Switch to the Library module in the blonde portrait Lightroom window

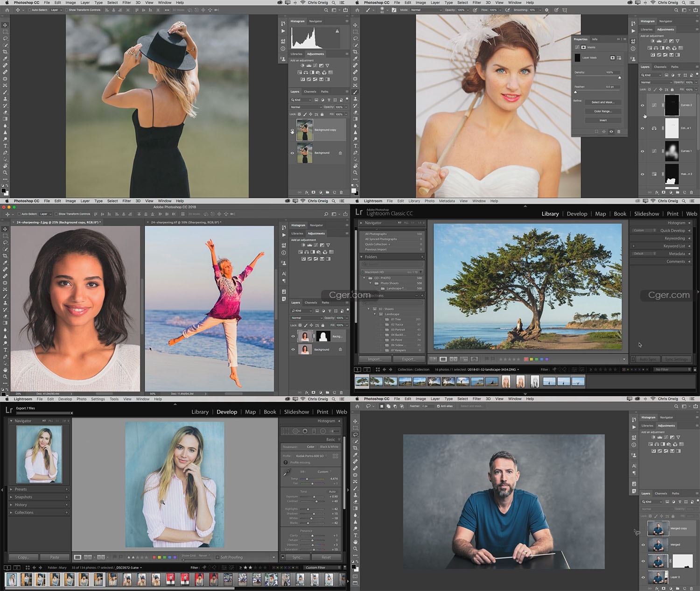(x=200, y=412)
